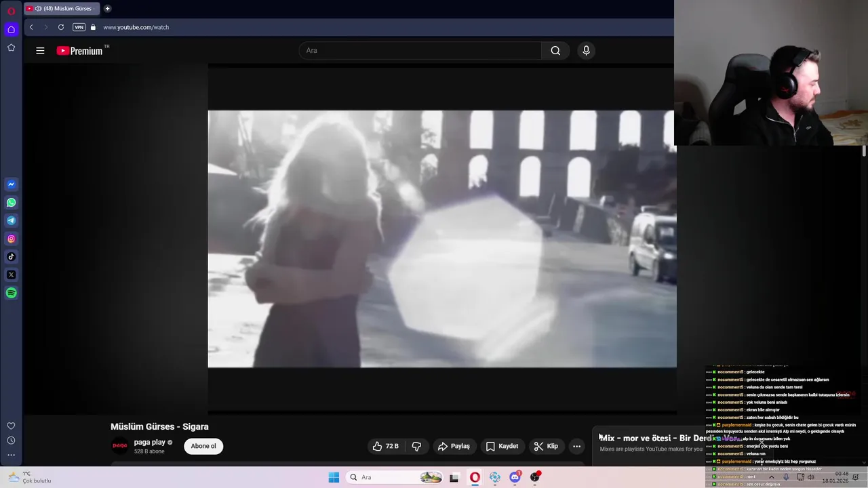The height and width of the screenshot is (488, 868).
Task: Click the video player to pause
Action: click(x=442, y=239)
